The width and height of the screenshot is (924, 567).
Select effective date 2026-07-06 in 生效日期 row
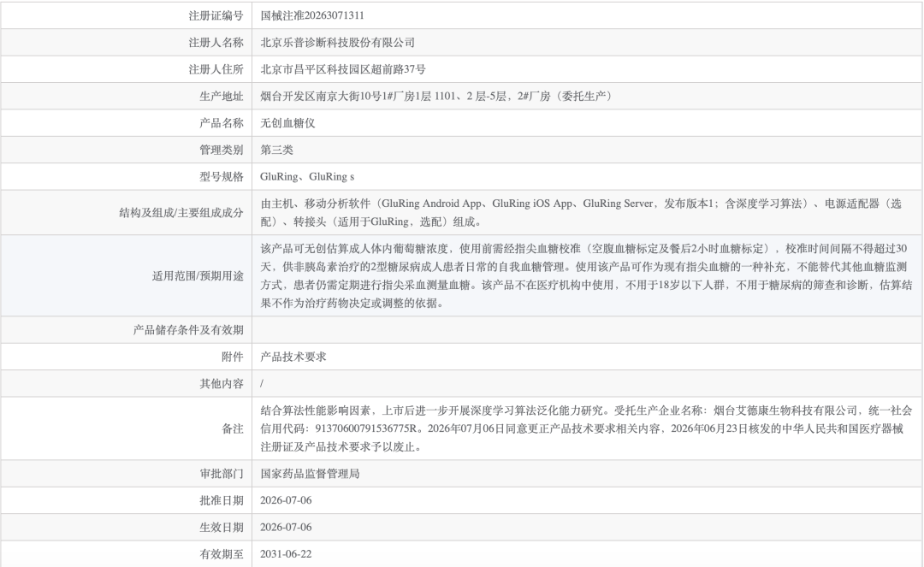coord(286,527)
